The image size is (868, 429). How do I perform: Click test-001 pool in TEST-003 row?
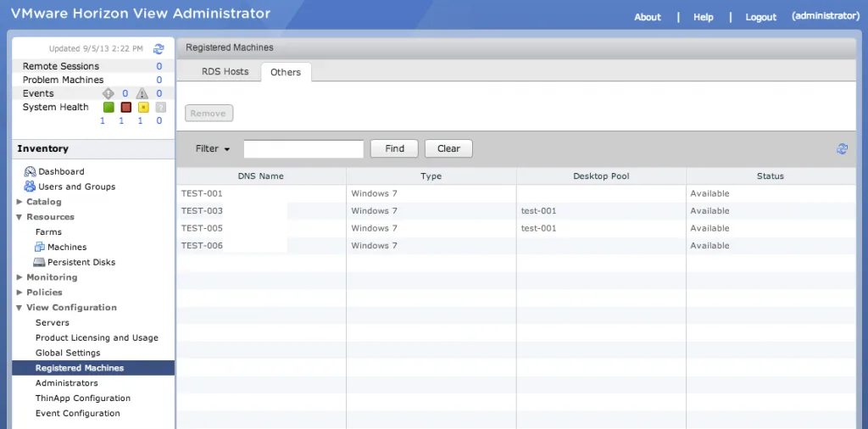(x=538, y=211)
